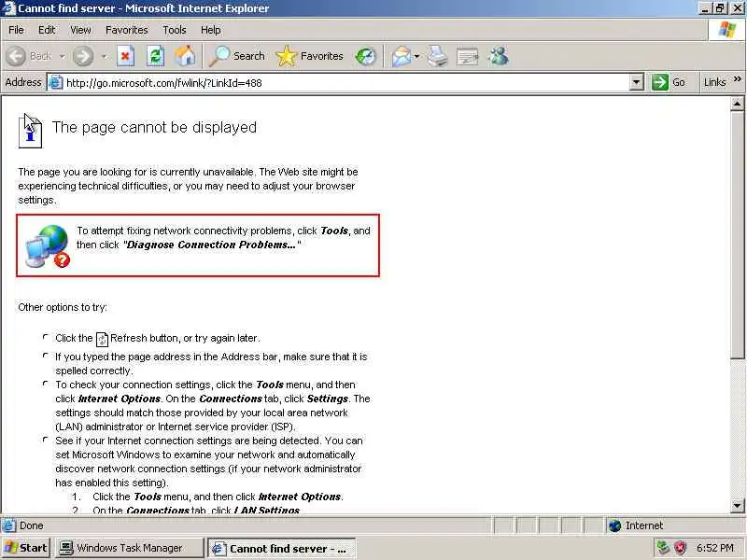Image resolution: width=747 pixels, height=560 pixels.
Task: Refresh the page with green arrows icon
Action: (x=155, y=56)
